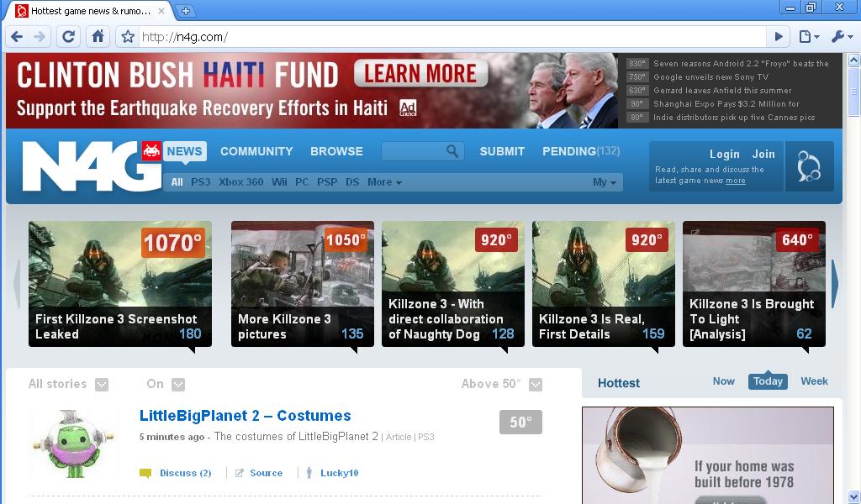The image size is (861, 504).
Task: Open the BROWSE navigation item
Action: 336,151
